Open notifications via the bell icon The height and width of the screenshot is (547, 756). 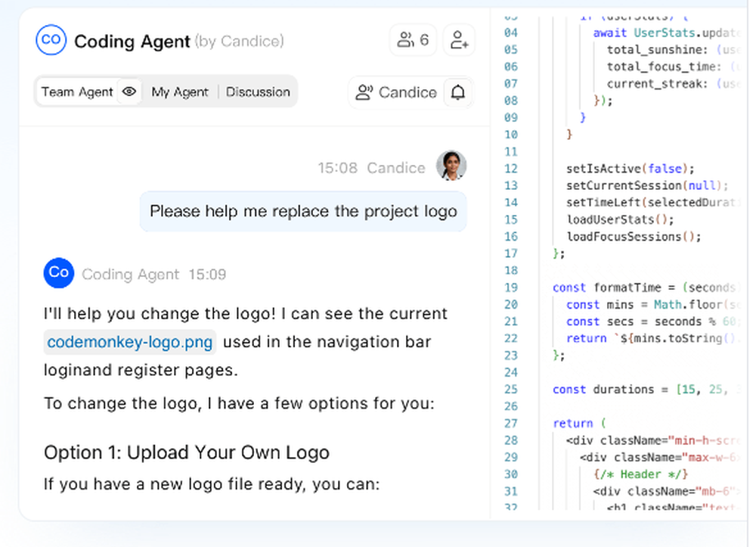coord(458,92)
